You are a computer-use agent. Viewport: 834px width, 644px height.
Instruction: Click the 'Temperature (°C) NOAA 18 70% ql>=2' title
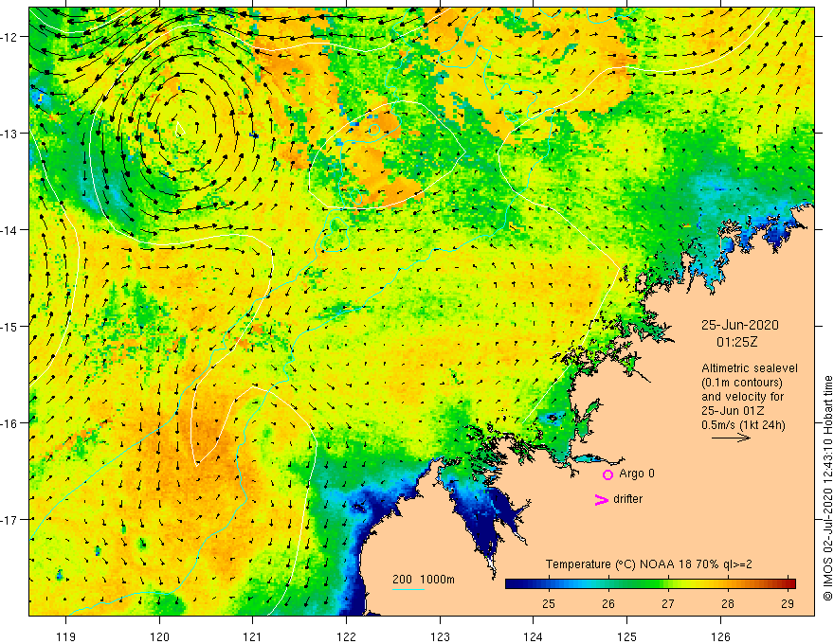click(x=649, y=564)
